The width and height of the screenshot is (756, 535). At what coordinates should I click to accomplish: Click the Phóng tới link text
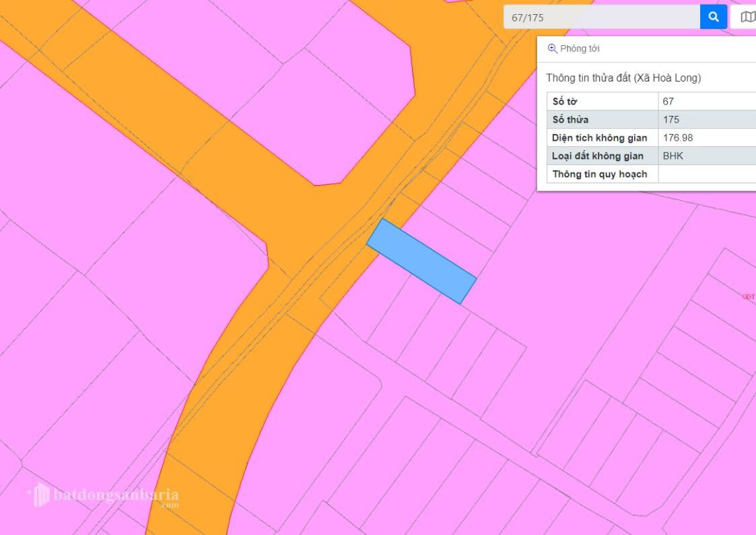580,49
